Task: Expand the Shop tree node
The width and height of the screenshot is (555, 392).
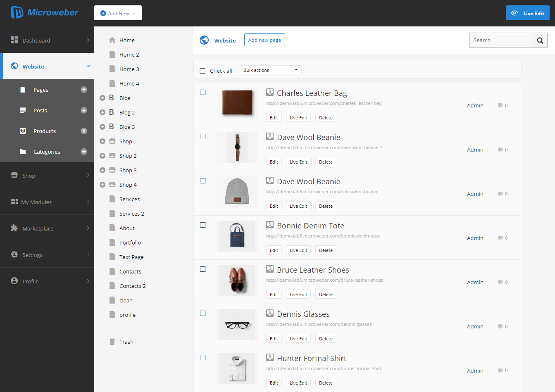Action: (x=102, y=141)
